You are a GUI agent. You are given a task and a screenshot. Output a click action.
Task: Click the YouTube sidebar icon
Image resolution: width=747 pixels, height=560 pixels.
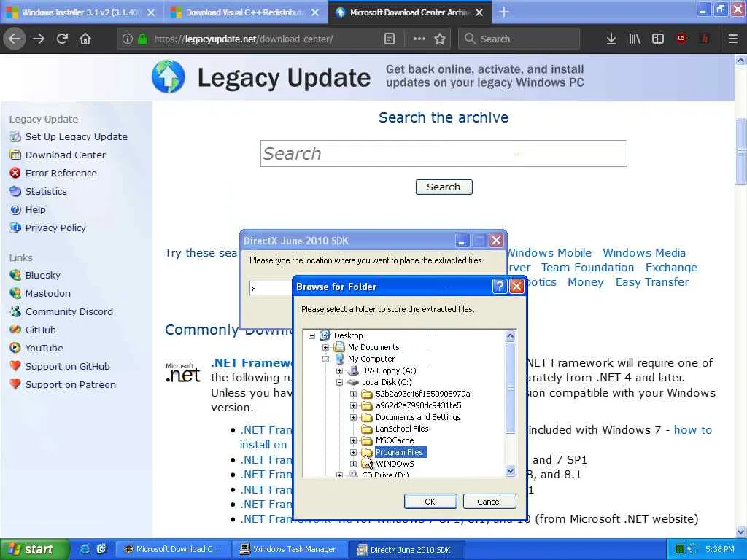pyautogui.click(x=15, y=348)
